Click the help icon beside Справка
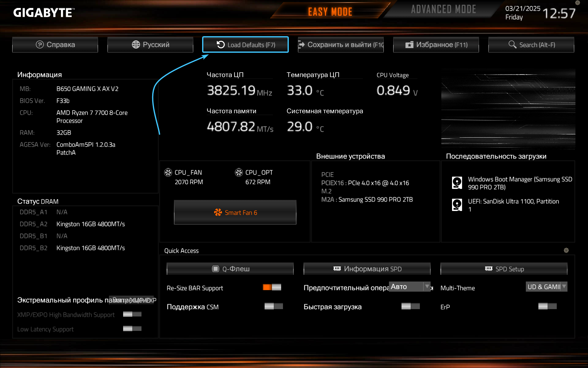Image resolution: width=588 pixels, height=368 pixels. 40,45
